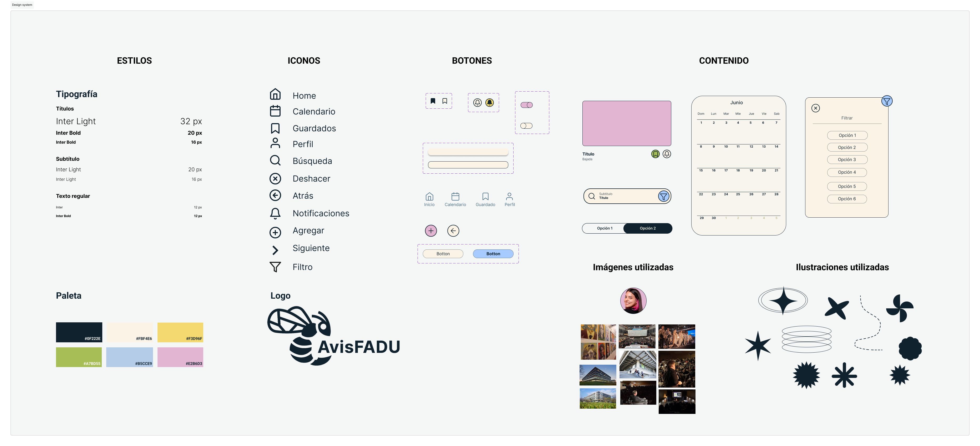Click the blue Botton button

(x=493, y=253)
